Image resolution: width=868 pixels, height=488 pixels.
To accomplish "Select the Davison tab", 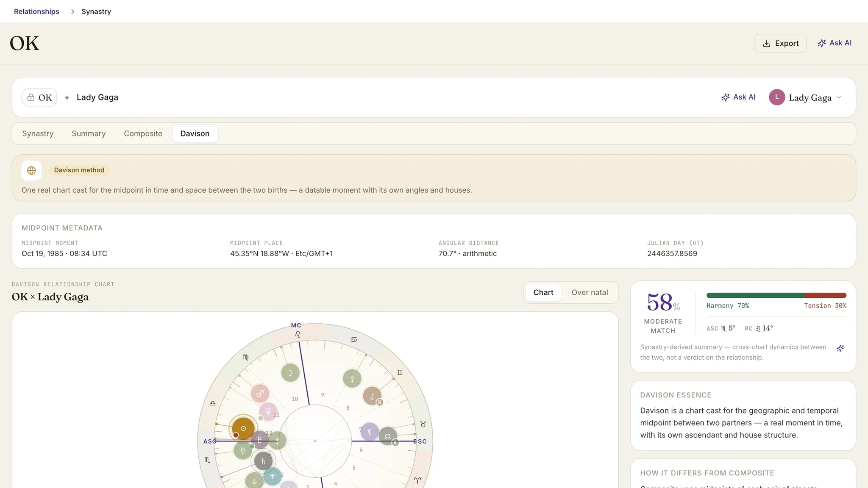I will (x=195, y=133).
